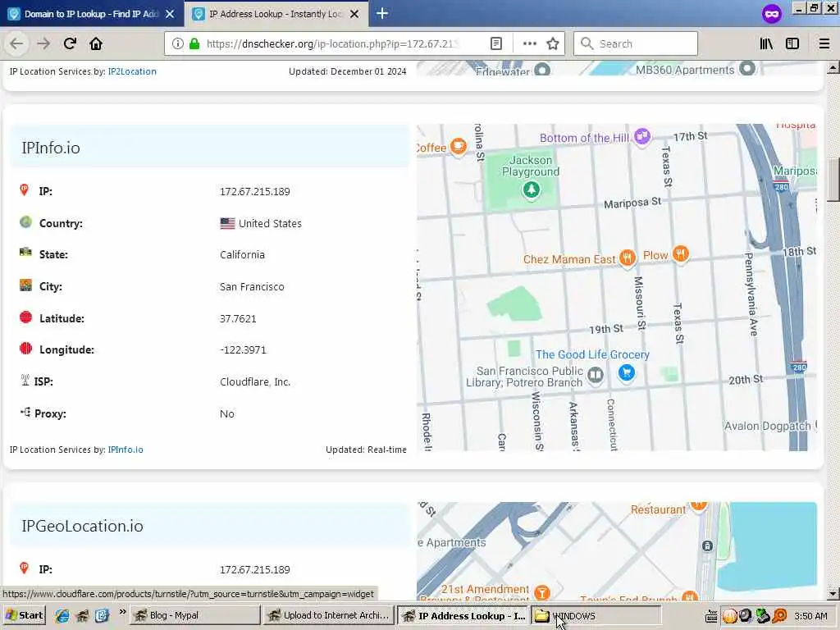Screen dimensions: 840x630
Task: Select the California state value
Action: pos(242,255)
